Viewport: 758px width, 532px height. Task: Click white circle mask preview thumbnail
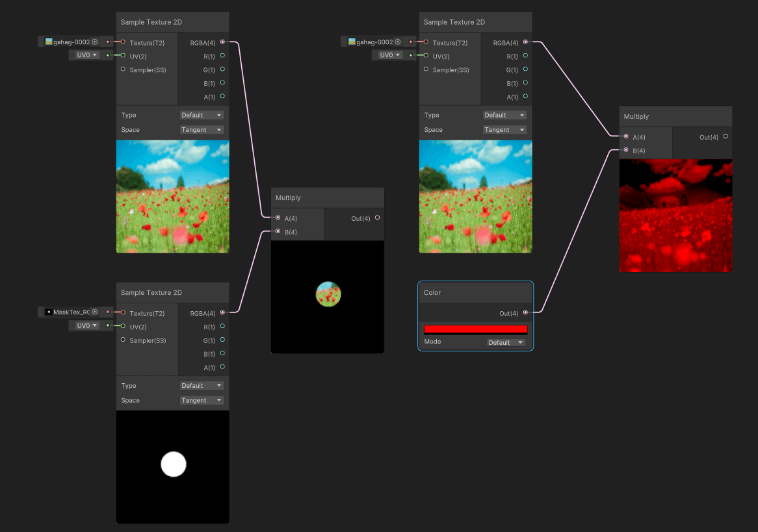172,467
